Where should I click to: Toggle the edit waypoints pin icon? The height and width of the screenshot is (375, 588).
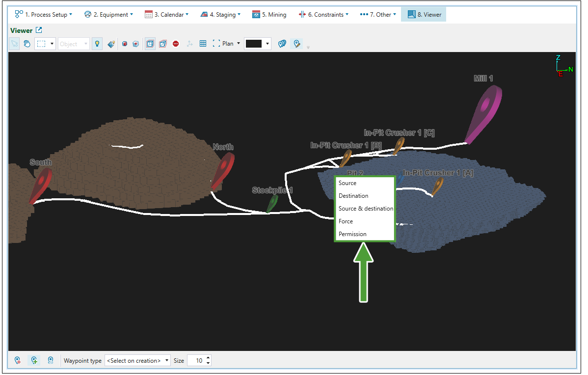click(x=296, y=44)
